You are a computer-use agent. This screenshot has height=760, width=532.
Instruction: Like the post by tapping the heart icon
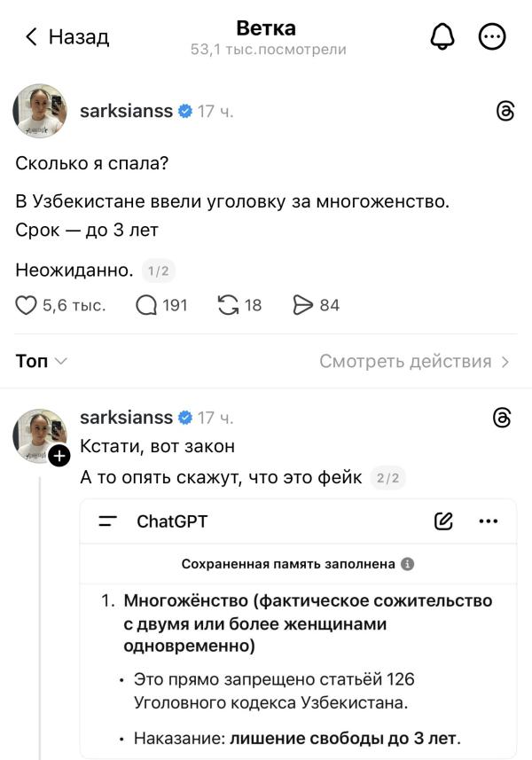[x=26, y=304]
